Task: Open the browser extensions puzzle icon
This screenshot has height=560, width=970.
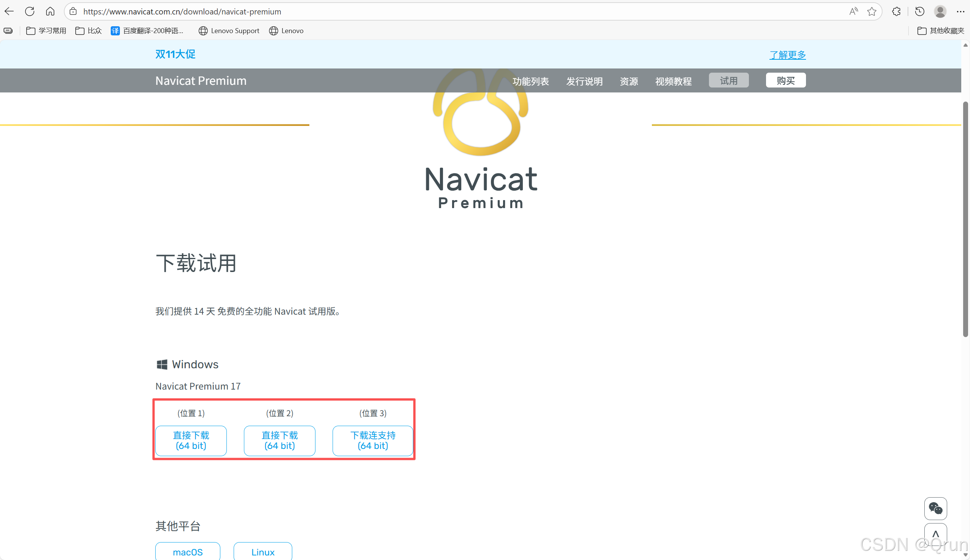Action: click(x=896, y=11)
